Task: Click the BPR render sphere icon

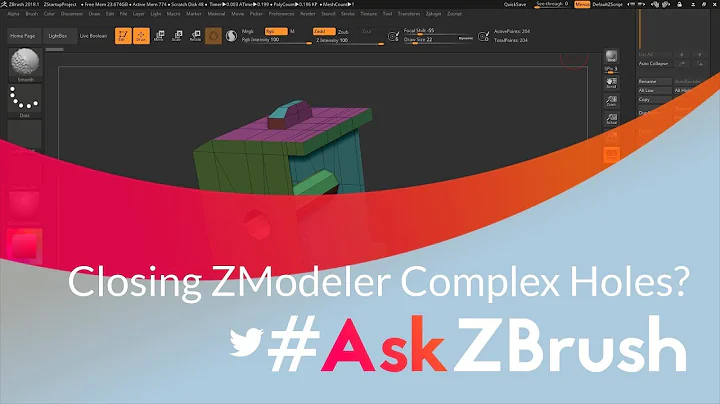Action: tap(611, 56)
